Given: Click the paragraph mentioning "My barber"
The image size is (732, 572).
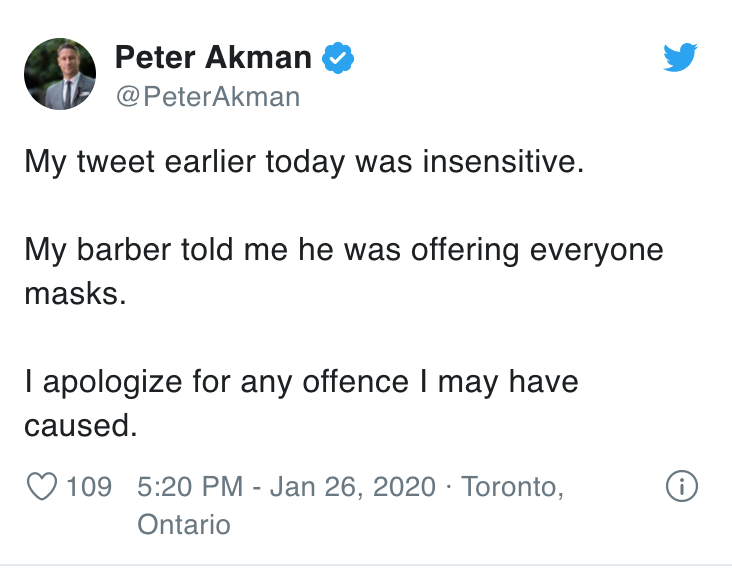Looking at the screenshot, I should coord(344,272).
